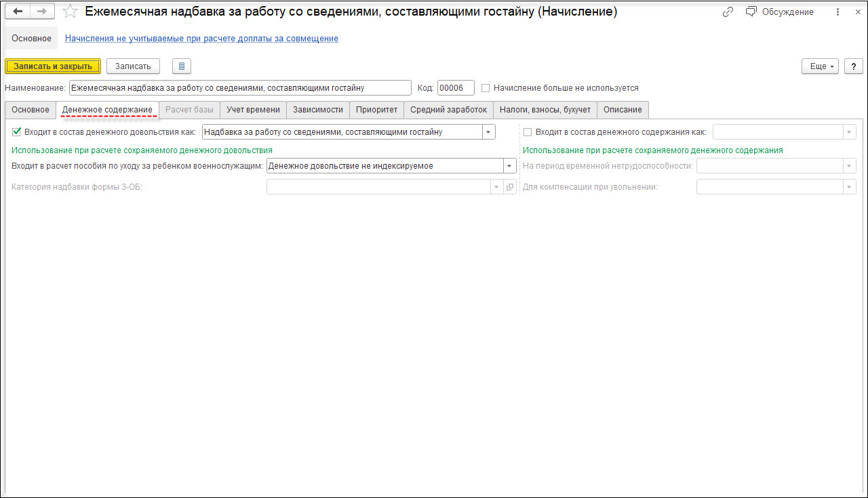Viewport: 868px width, 498px height.
Task: Click open icon beside Категория надбавки field
Action: [510, 187]
